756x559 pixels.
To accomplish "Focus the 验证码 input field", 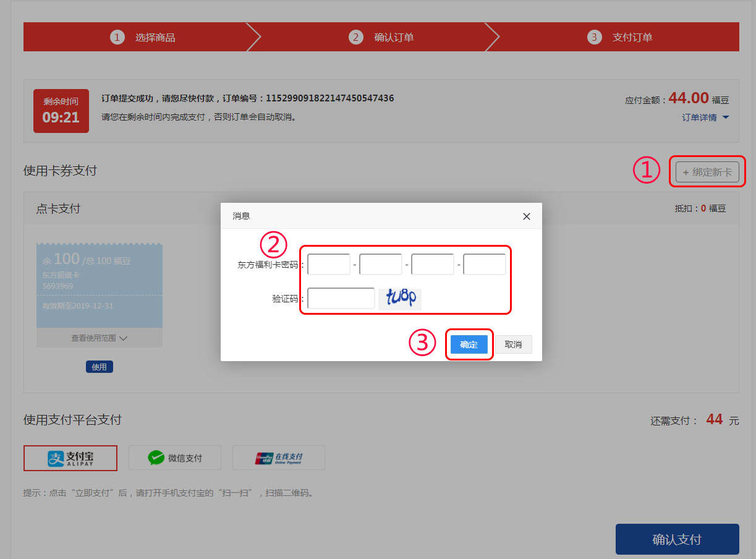I will 341,298.
